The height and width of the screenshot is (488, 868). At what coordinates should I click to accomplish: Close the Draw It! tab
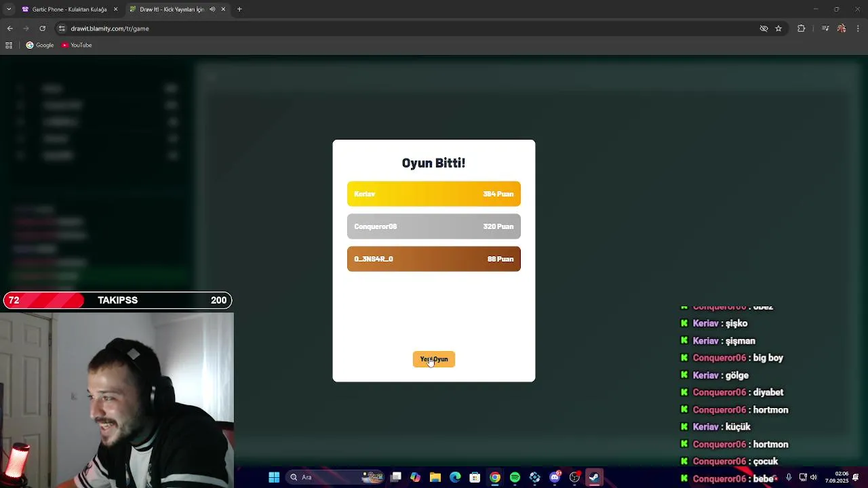[223, 9]
